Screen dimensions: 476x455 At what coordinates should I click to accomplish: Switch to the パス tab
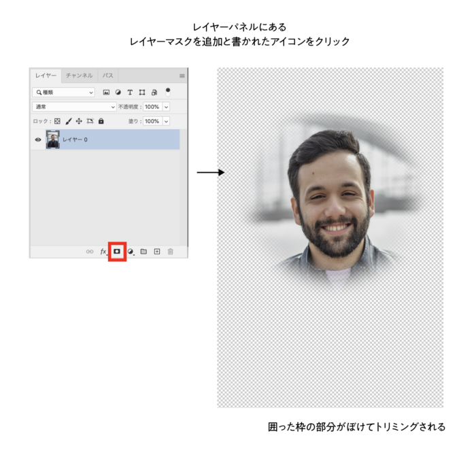tap(107, 75)
